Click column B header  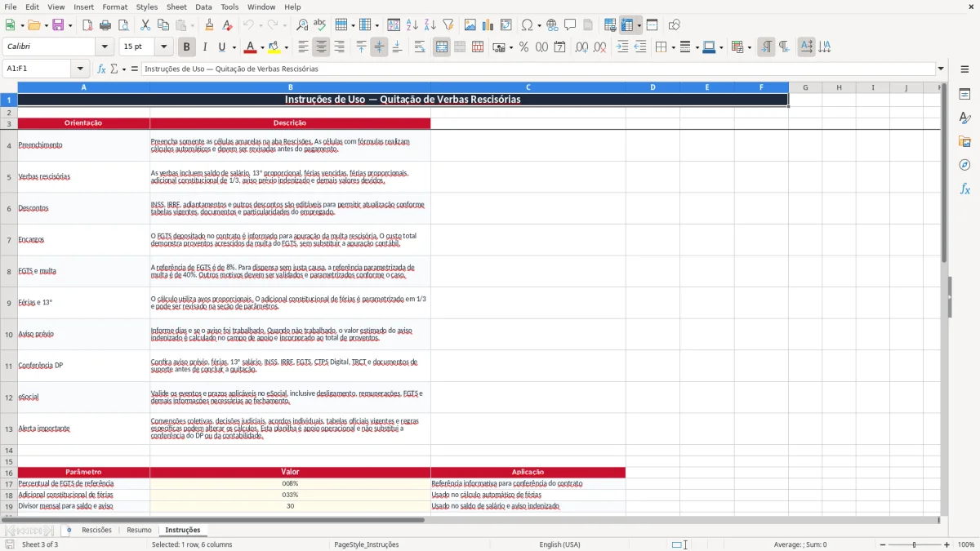click(x=290, y=87)
